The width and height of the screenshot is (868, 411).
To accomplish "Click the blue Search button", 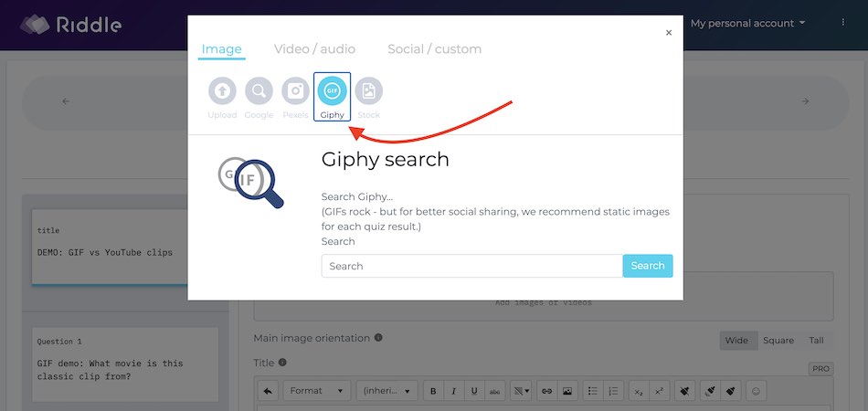I will point(648,266).
